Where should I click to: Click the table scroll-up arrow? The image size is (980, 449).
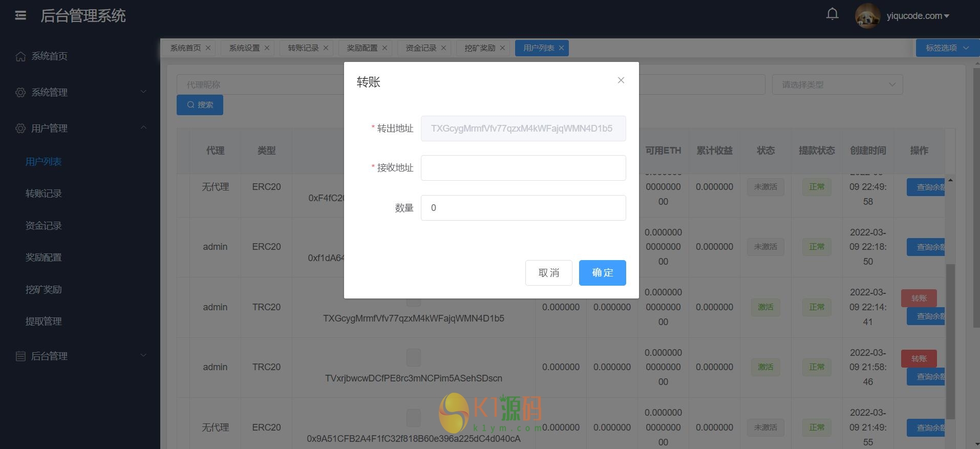tap(950, 180)
